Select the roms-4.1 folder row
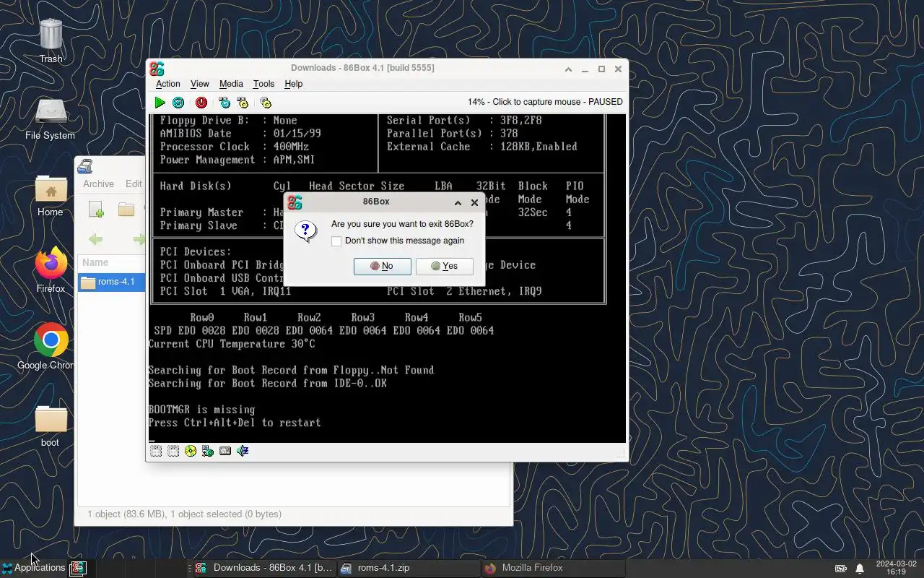The height and width of the screenshot is (578, 924). (112, 282)
